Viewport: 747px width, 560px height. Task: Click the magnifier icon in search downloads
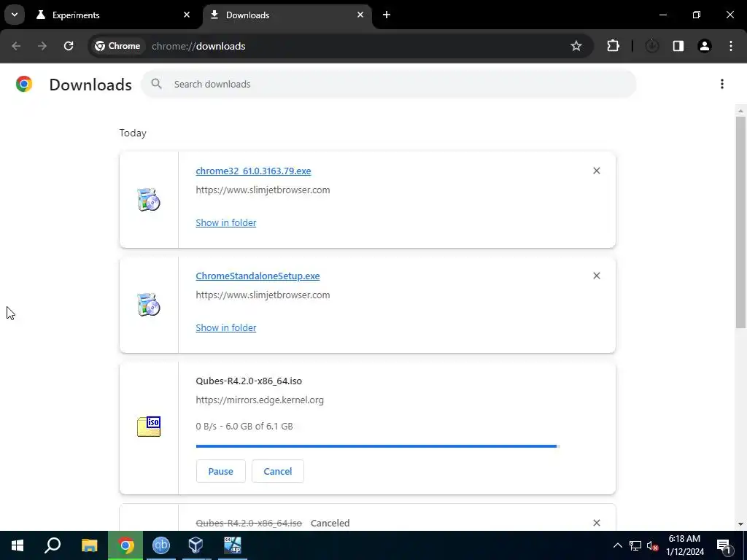pos(156,85)
